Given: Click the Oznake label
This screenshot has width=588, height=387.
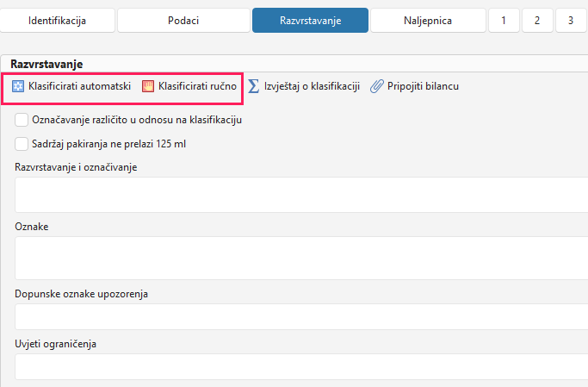Looking at the screenshot, I should [32, 227].
